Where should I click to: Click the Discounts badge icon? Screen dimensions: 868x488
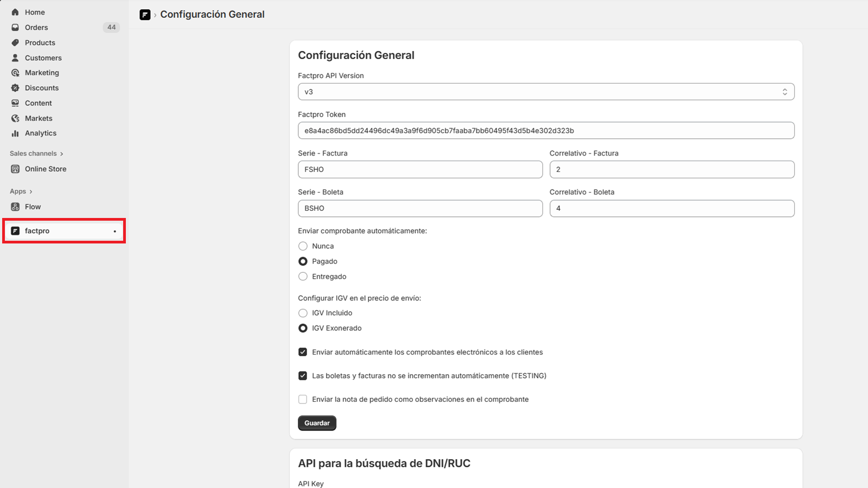[x=15, y=88]
